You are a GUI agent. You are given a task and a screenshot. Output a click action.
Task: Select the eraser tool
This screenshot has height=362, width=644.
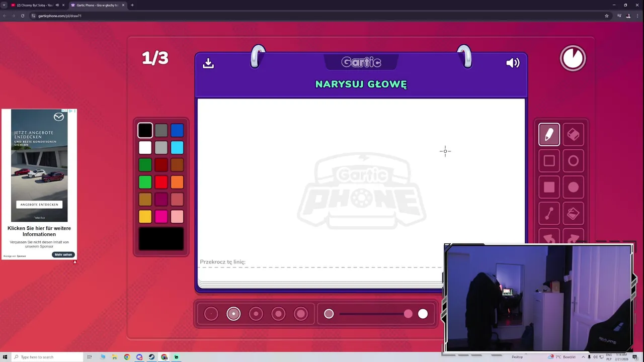point(573,135)
